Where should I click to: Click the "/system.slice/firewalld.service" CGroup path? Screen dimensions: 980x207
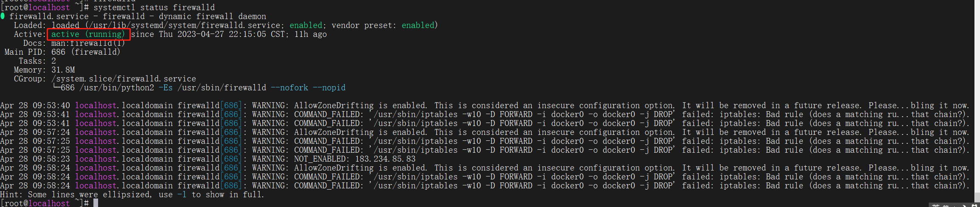point(124,79)
